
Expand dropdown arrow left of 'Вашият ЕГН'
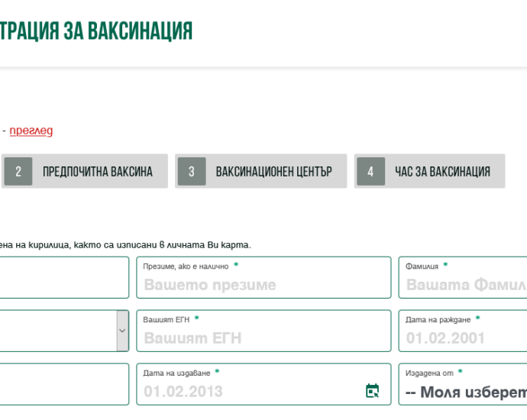point(123,331)
